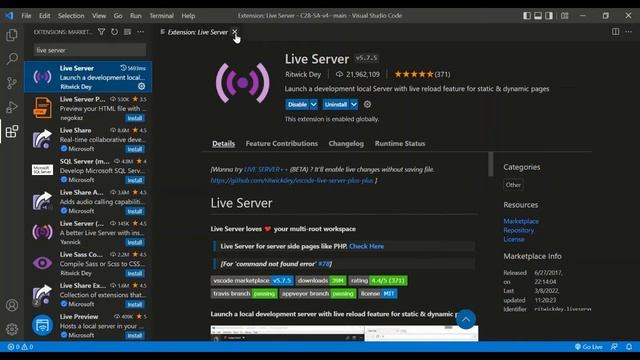Image resolution: width=640 pixels, height=360 pixels.
Task: Toggle the secondary side bar layout icon
Action: [x=549, y=16]
